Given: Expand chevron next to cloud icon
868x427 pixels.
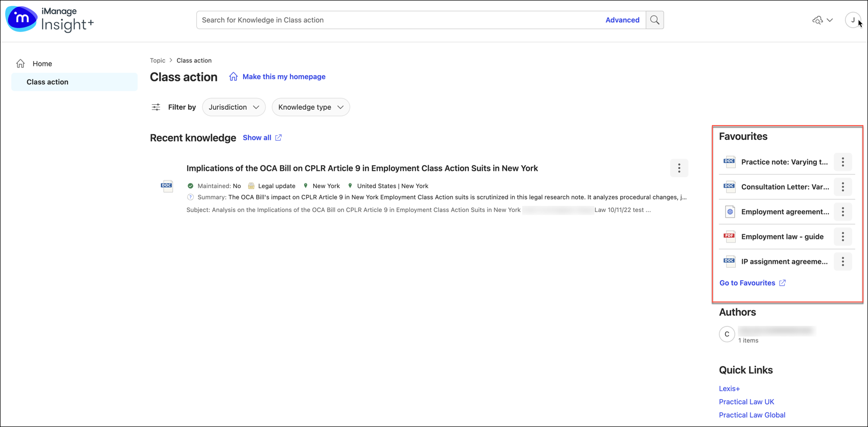Looking at the screenshot, I should (830, 20).
